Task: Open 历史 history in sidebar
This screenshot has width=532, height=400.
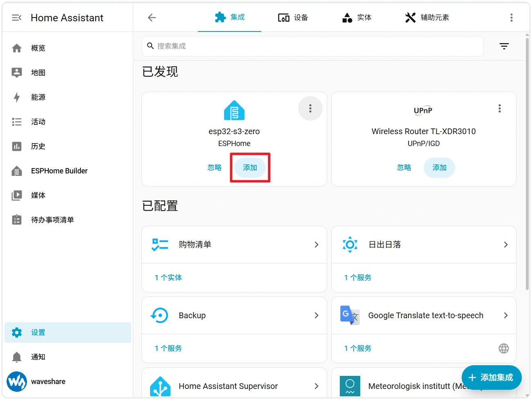Action: 68,146
